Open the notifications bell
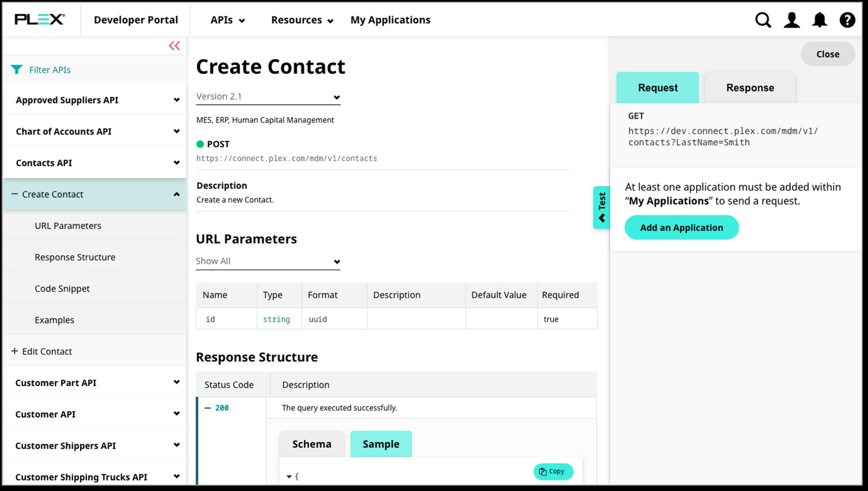The width and height of the screenshot is (868, 491). click(x=820, y=20)
